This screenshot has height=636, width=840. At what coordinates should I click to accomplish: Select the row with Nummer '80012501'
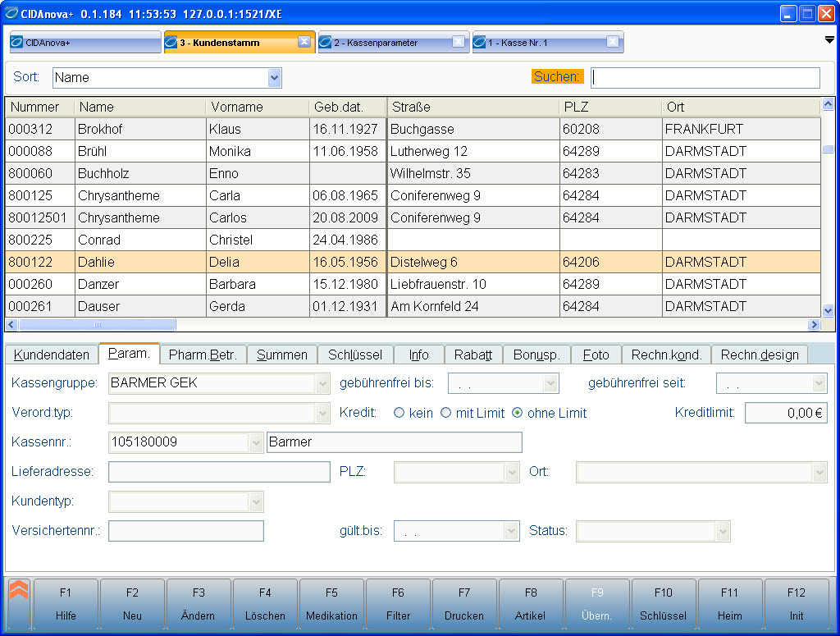coord(413,217)
